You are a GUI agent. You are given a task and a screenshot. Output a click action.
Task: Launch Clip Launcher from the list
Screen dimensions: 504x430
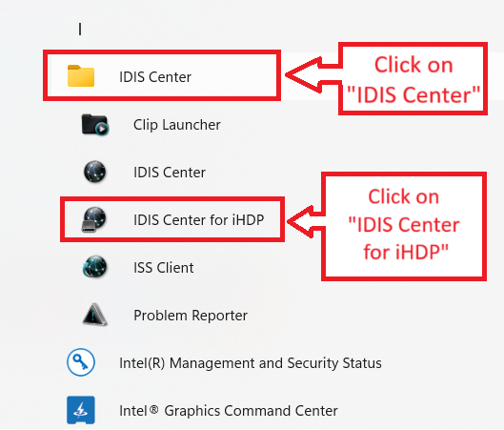point(177,125)
